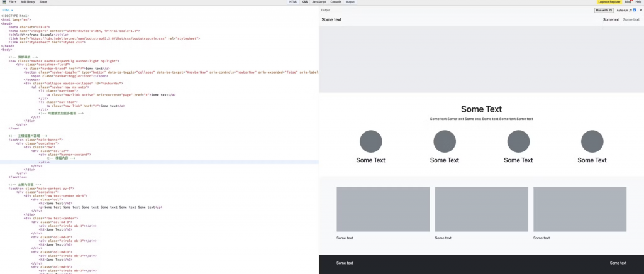Click the section main-content py-5 code line
The width and height of the screenshot is (644, 274).
[42, 189]
